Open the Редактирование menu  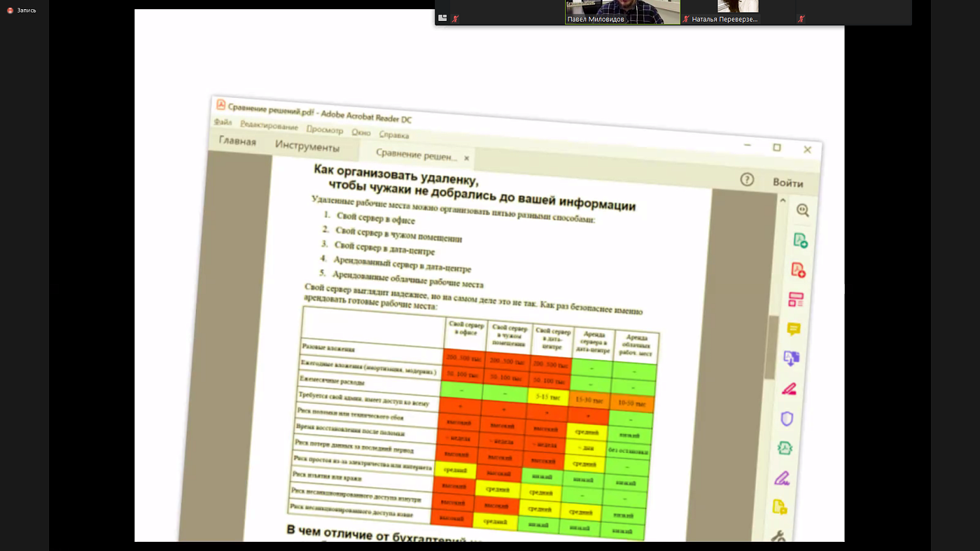point(269,126)
